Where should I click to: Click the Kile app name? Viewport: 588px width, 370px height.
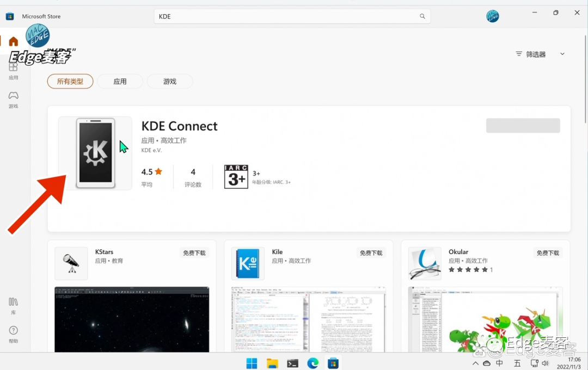pyautogui.click(x=278, y=252)
